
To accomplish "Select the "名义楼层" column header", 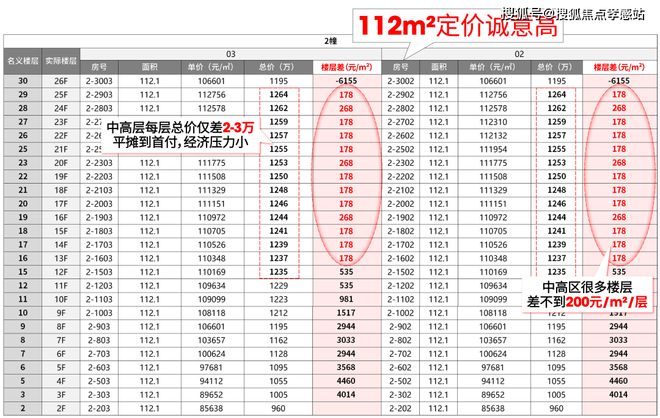I will pyautogui.click(x=23, y=61).
